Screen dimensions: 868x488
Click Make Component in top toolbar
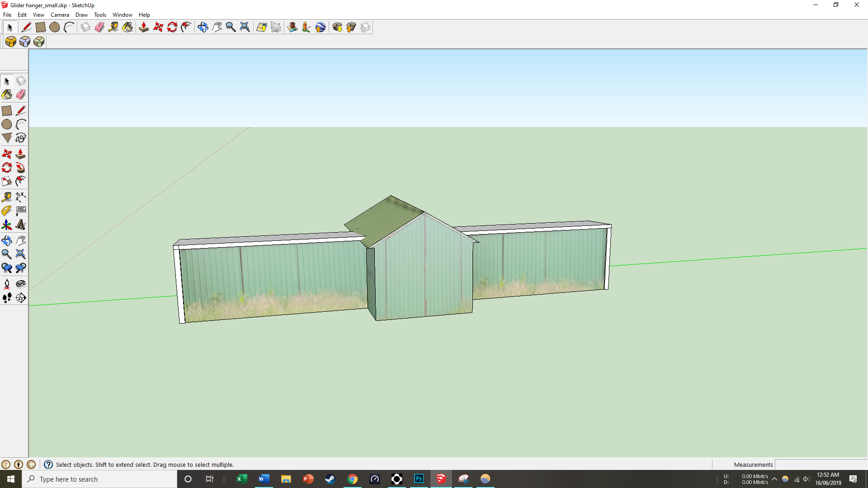[x=85, y=28]
